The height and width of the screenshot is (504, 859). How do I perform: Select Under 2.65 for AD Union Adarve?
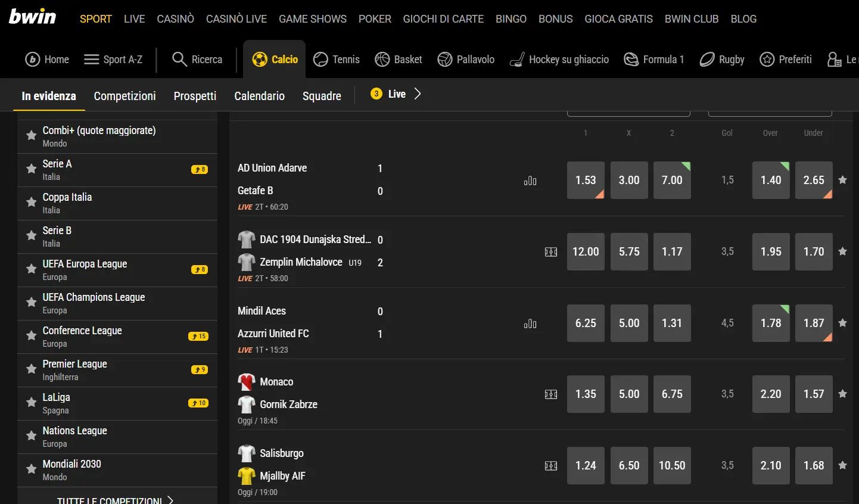click(x=814, y=180)
